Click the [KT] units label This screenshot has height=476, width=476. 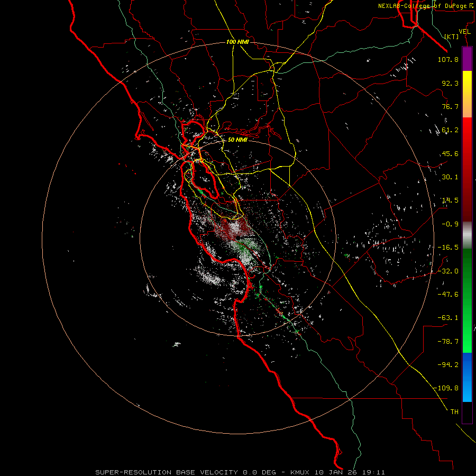click(x=452, y=36)
